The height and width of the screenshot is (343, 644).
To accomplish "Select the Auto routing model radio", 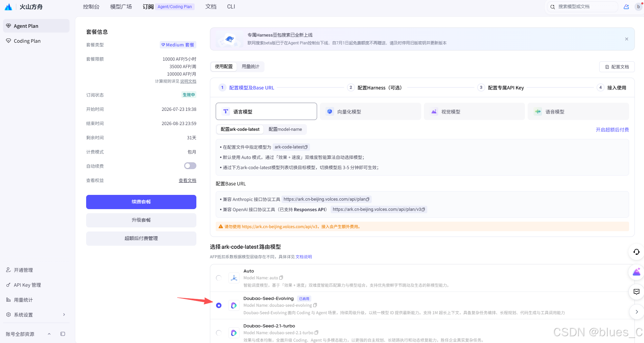I will (219, 278).
